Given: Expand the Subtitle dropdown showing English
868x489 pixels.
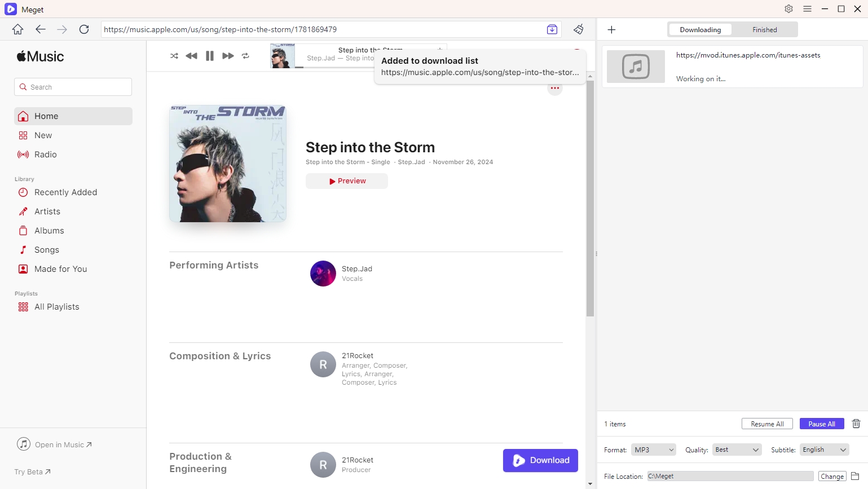Looking at the screenshot, I should [x=824, y=450].
